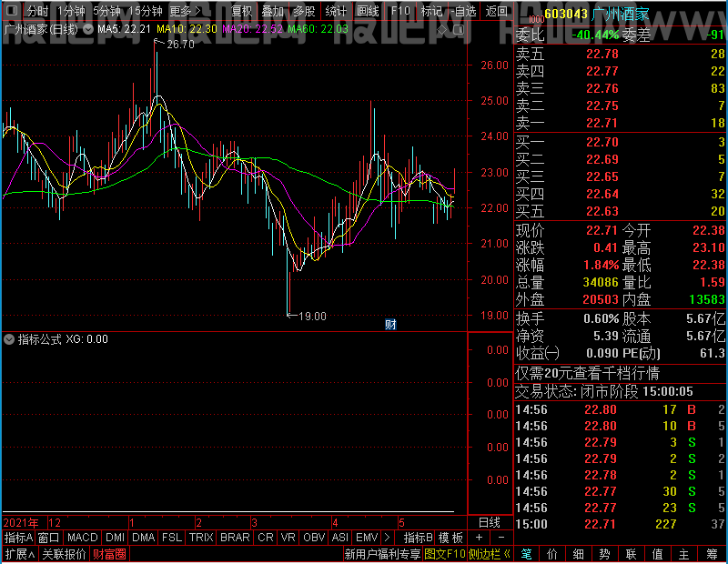The height and width of the screenshot is (564, 728).
Task: Open 统计 statistics
Action: (336, 11)
